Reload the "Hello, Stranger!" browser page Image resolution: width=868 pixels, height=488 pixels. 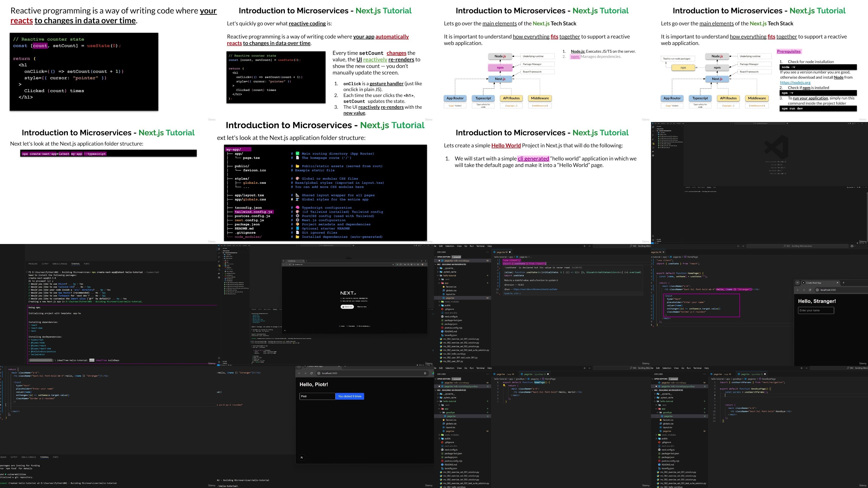pos(810,290)
